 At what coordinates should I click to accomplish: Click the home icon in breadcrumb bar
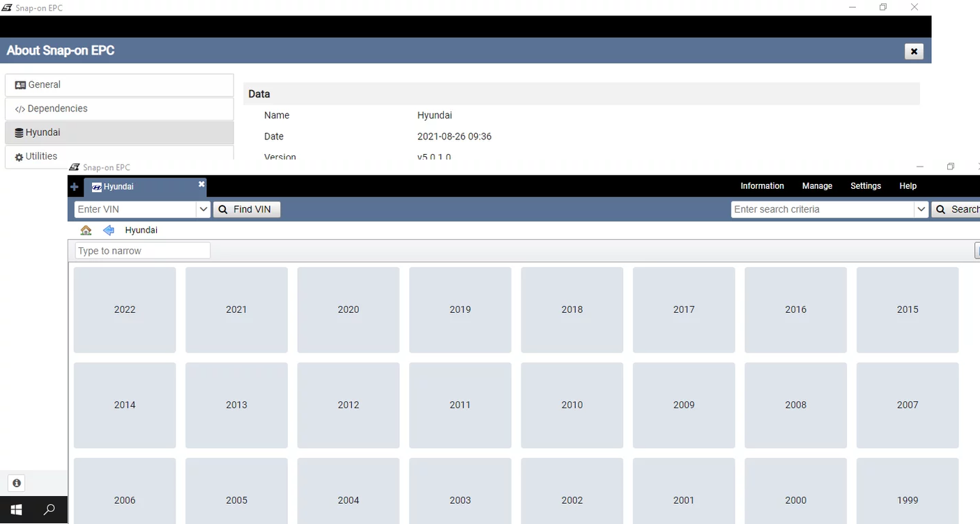coord(86,230)
